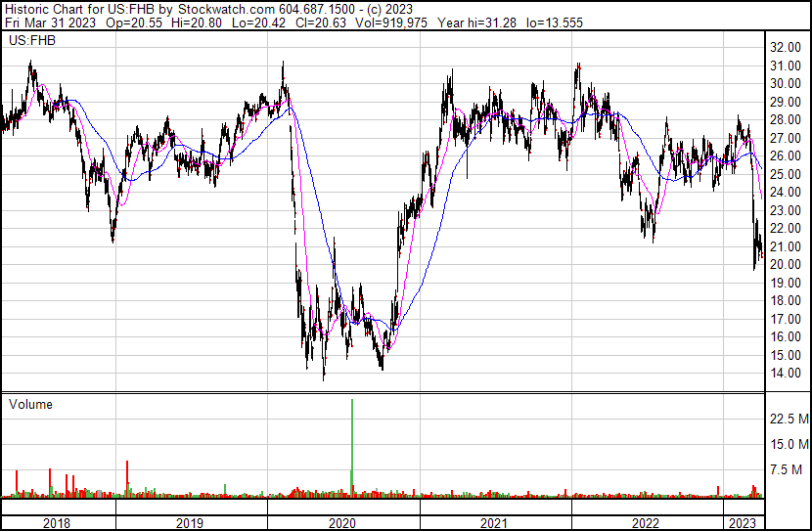Click the 14.00 price axis label
Viewport: 812px width, 531px height.
coord(785,374)
